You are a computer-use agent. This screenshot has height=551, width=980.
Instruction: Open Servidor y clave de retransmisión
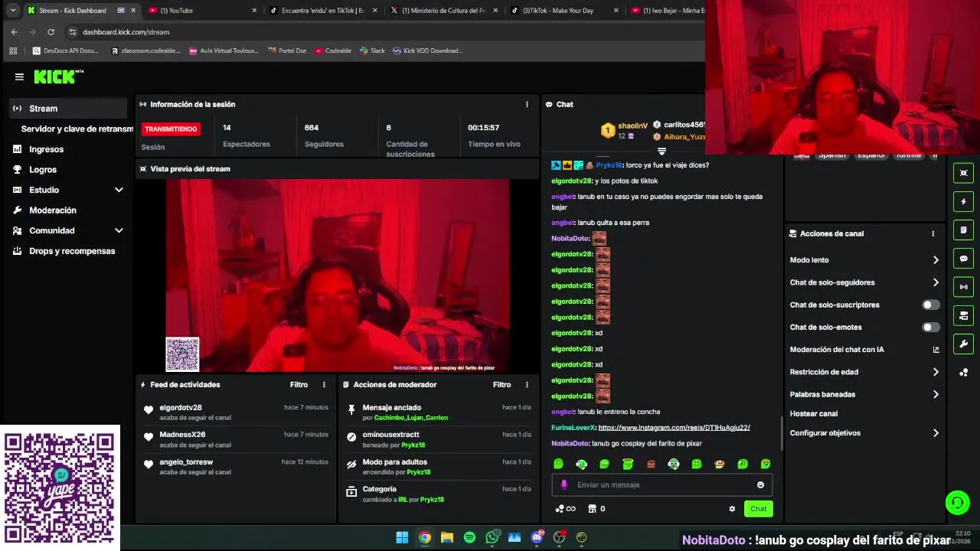pos(77,129)
